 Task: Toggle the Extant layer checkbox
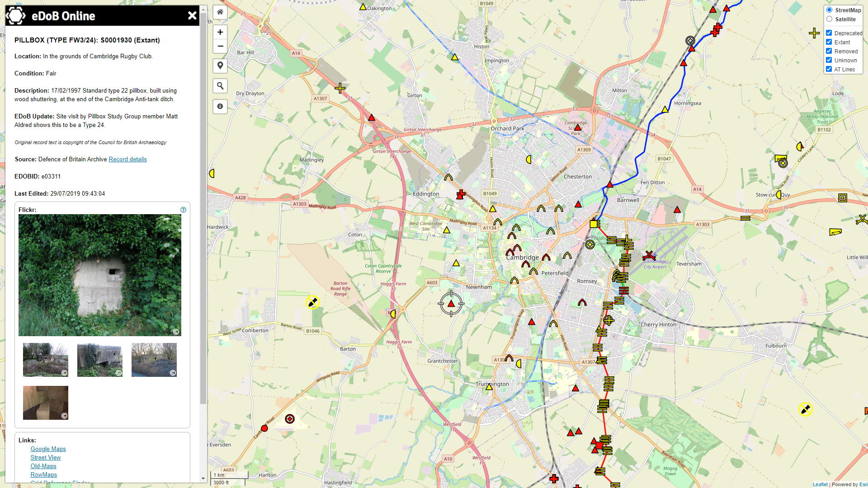pos(829,42)
